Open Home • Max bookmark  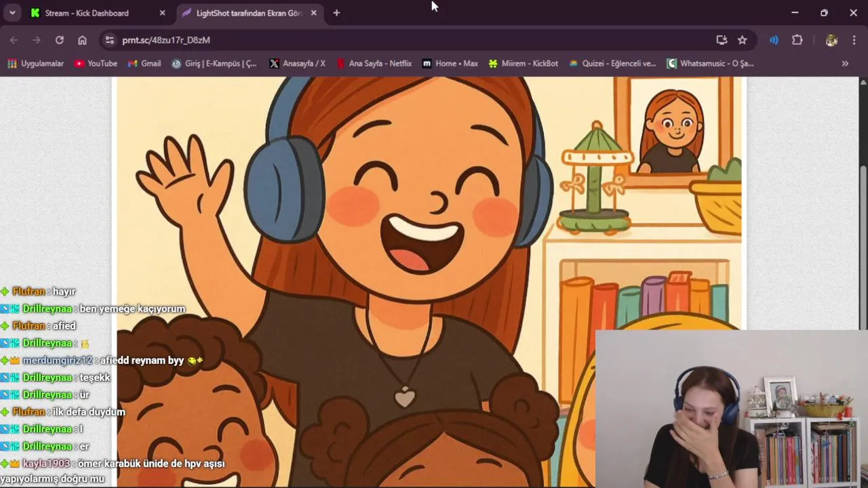450,63
